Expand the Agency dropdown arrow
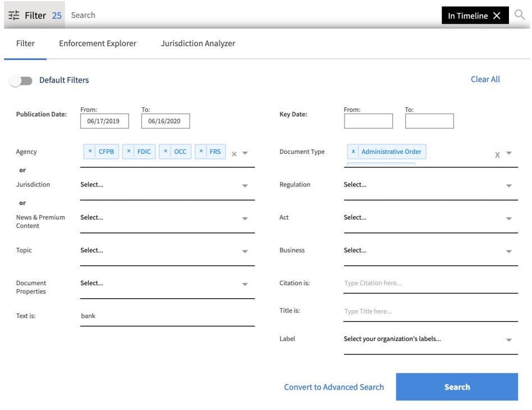This screenshot has height=410, width=532. 245,153
